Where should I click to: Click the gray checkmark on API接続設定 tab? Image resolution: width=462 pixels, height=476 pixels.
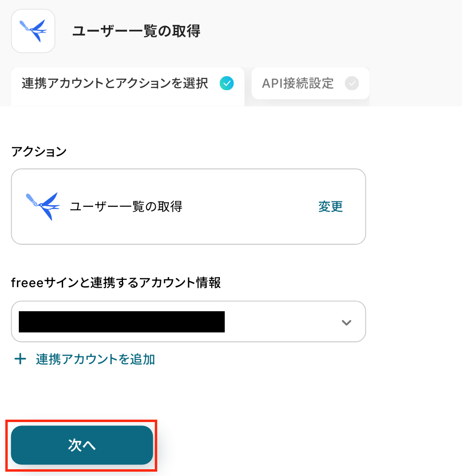click(352, 84)
